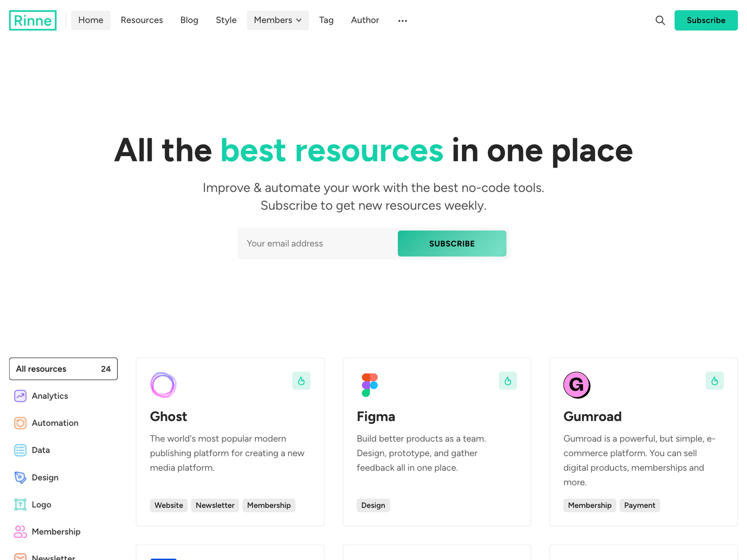747x560 pixels.
Task: Click the email address input field
Action: click(317, 243)
